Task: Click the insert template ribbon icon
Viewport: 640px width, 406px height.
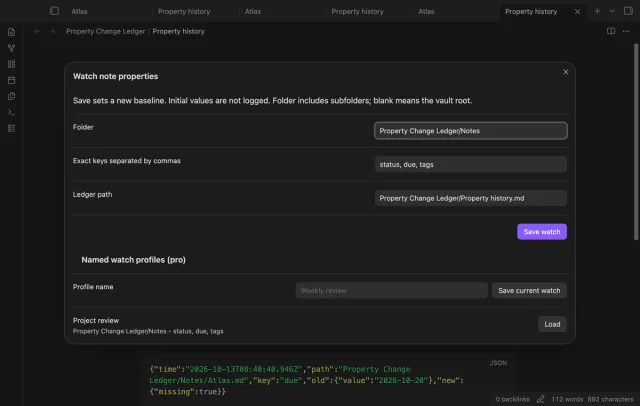Action: point(11,96)
